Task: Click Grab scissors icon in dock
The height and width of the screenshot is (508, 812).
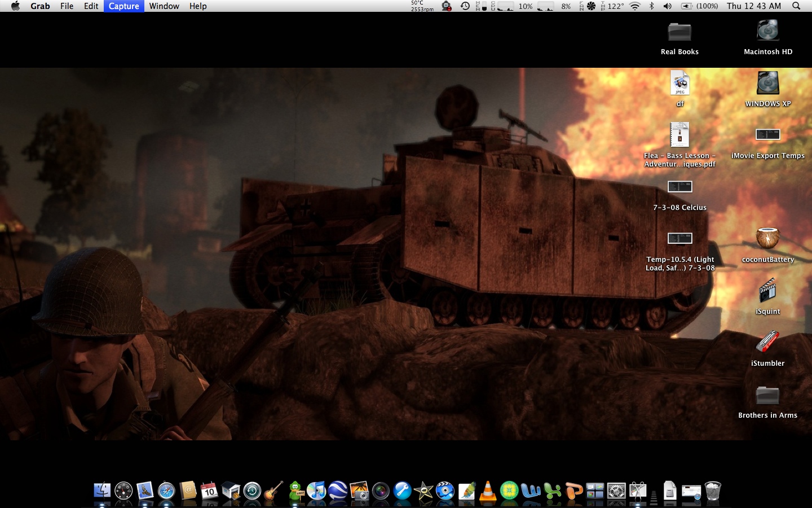Action: (638, 491)
